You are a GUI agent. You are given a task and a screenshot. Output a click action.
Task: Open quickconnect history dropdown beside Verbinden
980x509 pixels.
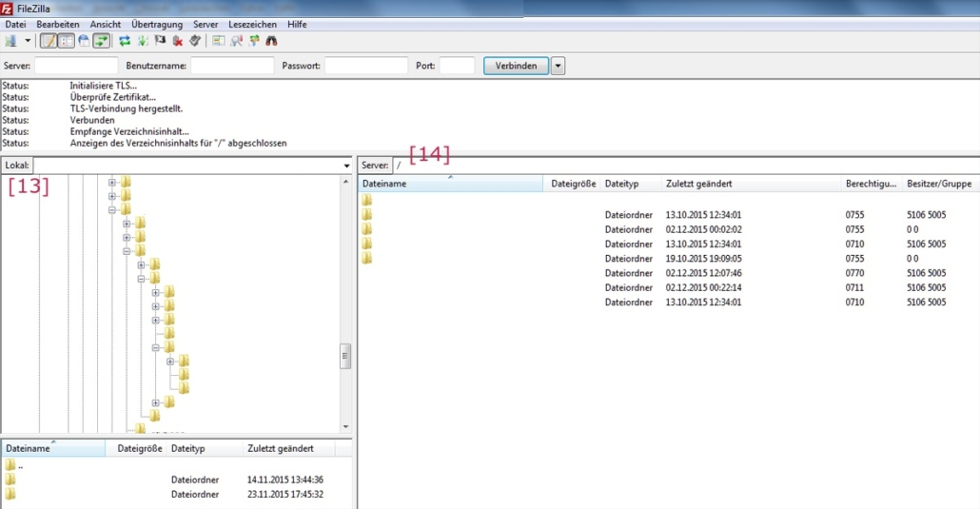[x=559, y=66]
